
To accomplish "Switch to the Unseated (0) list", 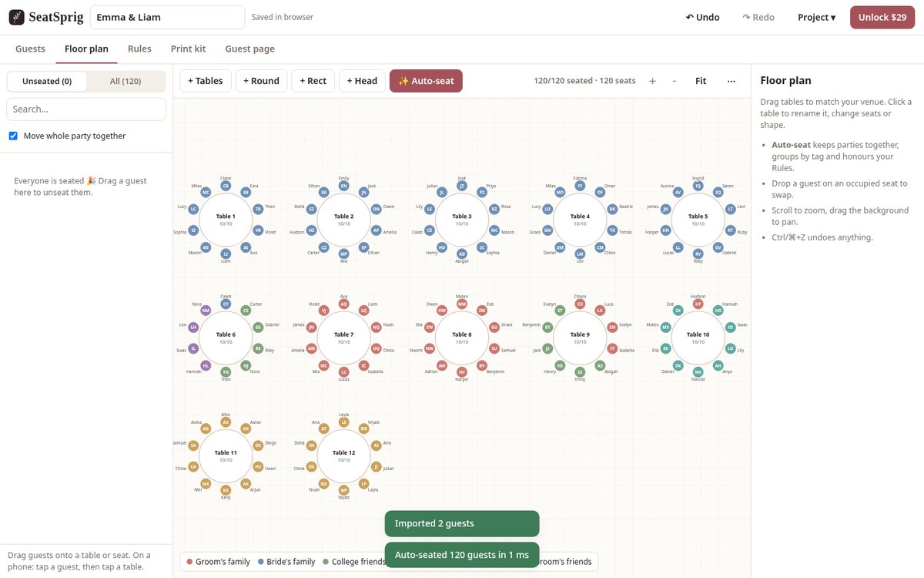I will 47,81.
